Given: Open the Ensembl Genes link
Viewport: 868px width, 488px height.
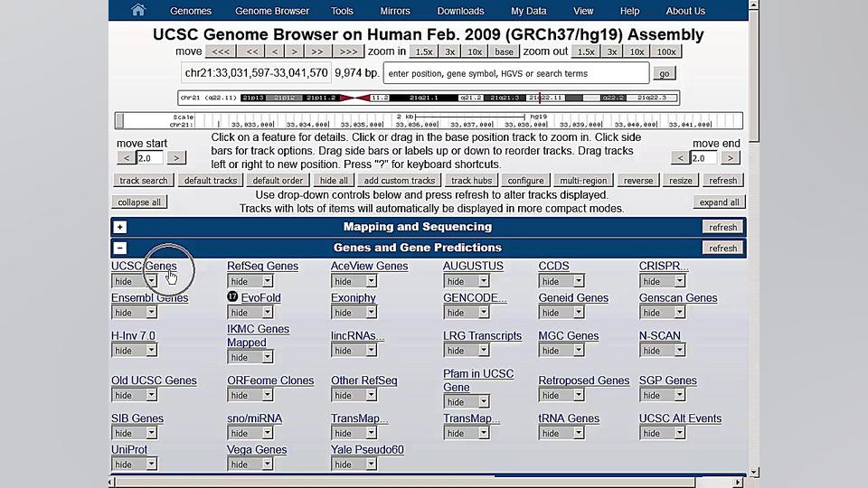Looking at the screenshot, I should [149, 297].
